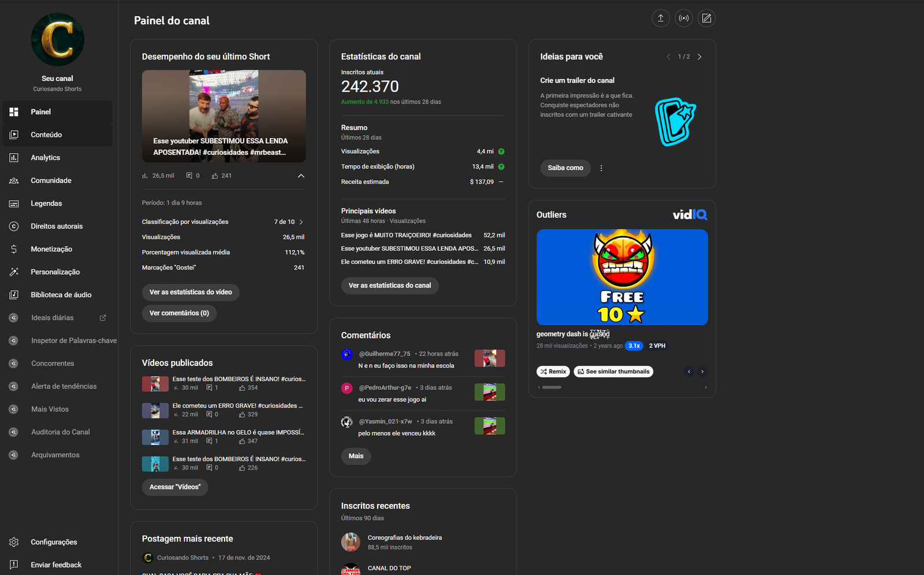Click the Mais button under Comentários
This screenshot has width=924, height=575.
tap(356, 456)
